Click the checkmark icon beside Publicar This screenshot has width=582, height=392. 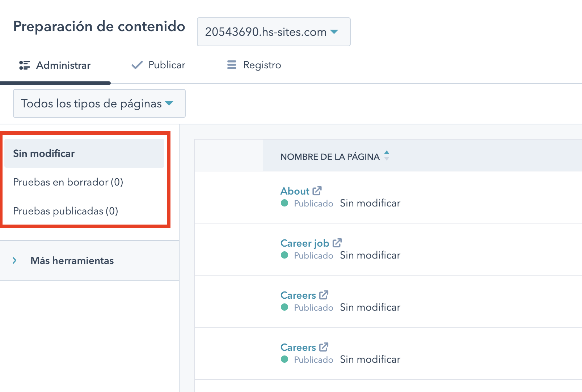pyautogui.click(x=136, y=65)
